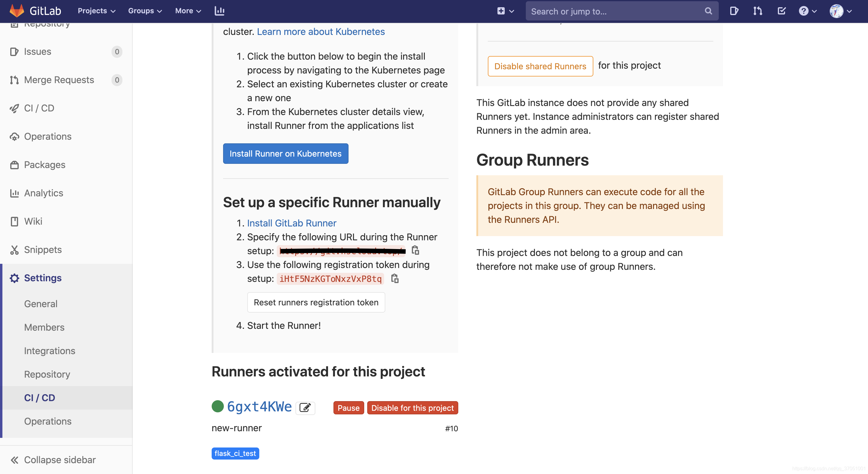Open the General settings section

[40, 303]
